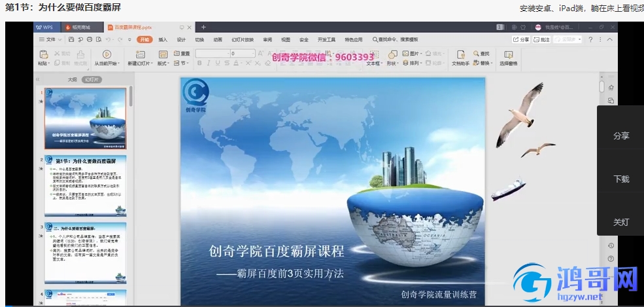This screenshot has width=644, height=307.
Task: Switch slide panel to 大纲 Outline view
Action: 73,79
